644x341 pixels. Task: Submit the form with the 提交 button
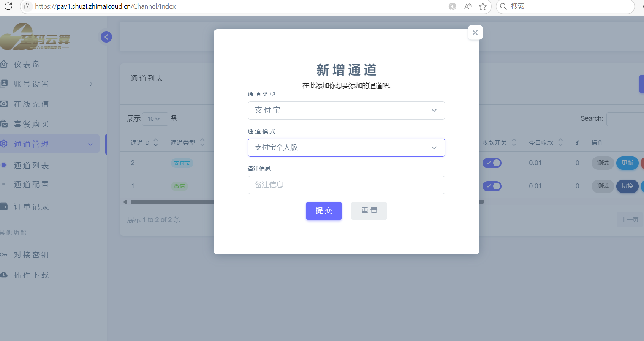(324, 211)
